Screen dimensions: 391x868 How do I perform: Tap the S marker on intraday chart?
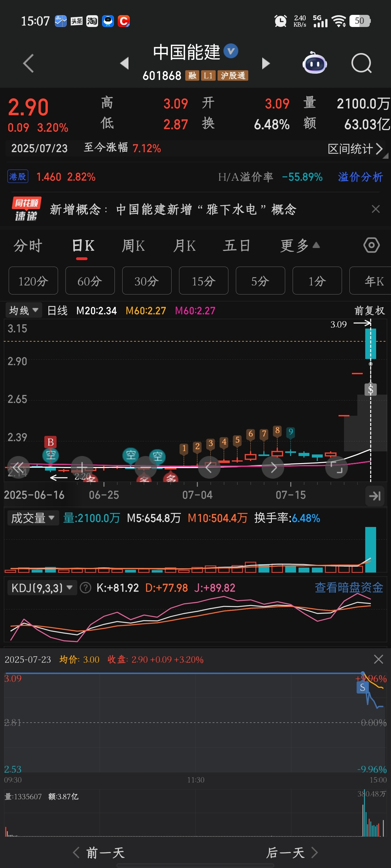(362, 687)
